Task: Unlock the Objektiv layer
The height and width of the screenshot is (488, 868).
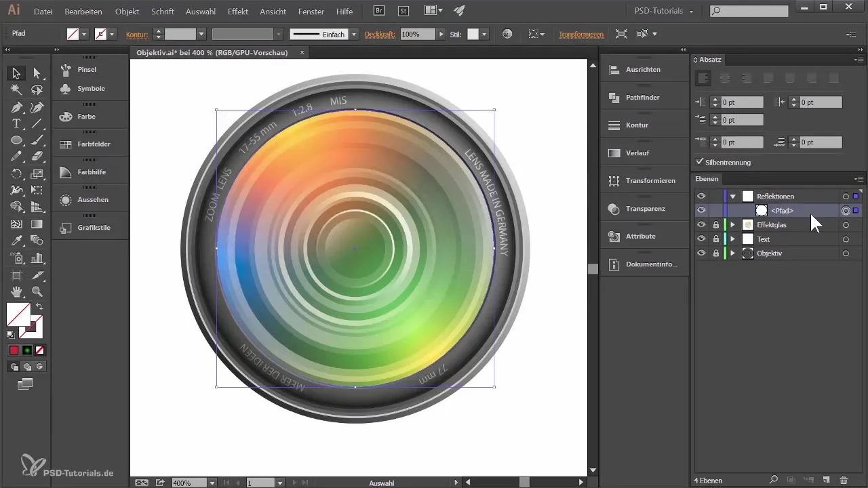Action: [715, 253]
